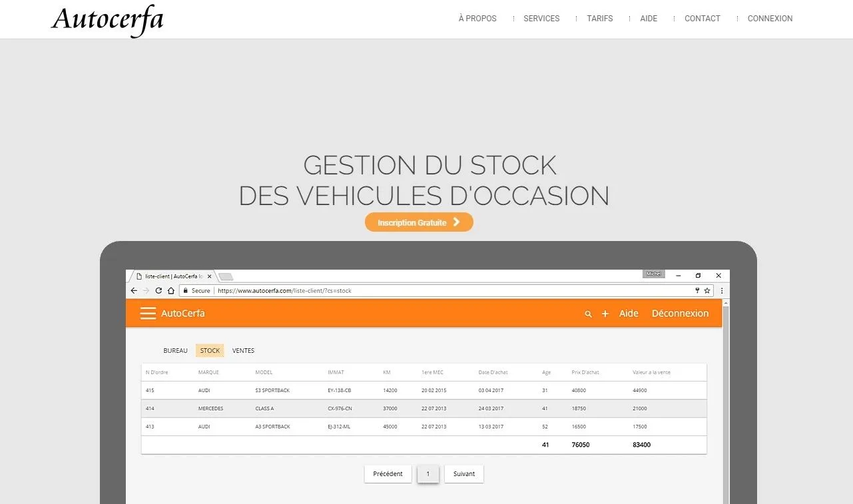853x504 pixels.
Task: Click the Inscription Gratuite button
Action: 419,222
